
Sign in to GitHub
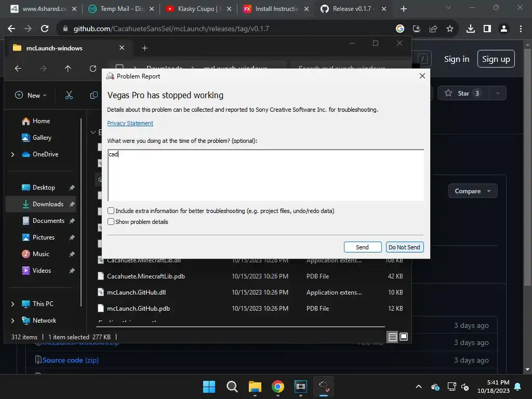click(457, 59)
